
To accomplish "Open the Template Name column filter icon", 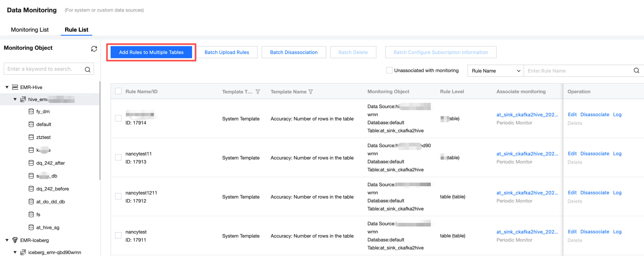I will 311,92.
